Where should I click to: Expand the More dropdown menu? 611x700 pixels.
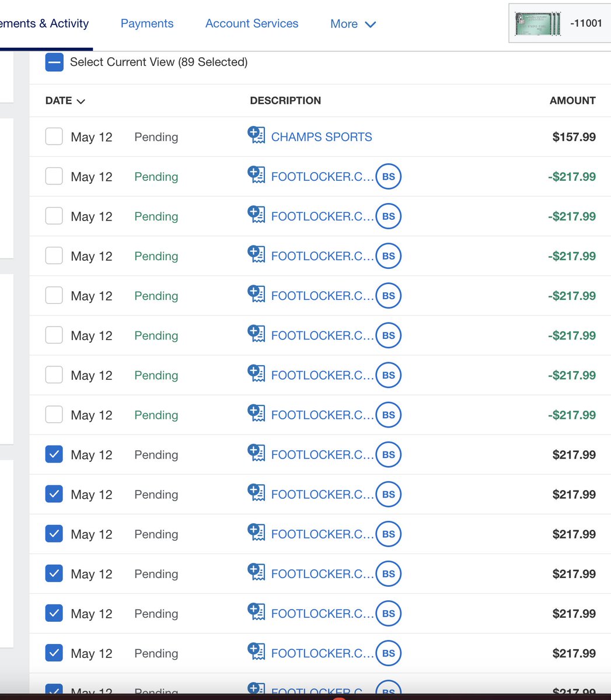pos(353,24)
